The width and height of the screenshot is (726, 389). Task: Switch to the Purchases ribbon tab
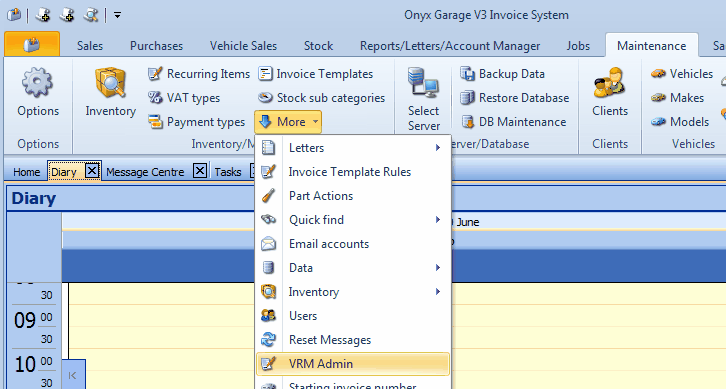pos(156,46)
